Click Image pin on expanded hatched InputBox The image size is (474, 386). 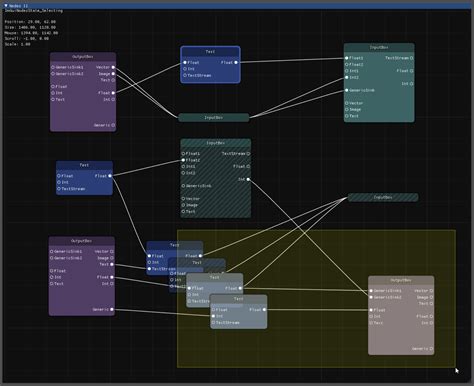click(x=183, y=205)
